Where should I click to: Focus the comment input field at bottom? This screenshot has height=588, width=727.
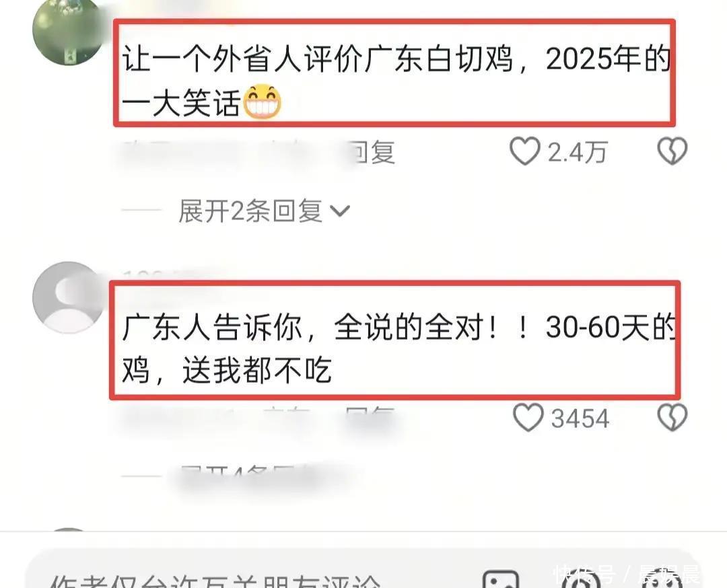point(250,577)
